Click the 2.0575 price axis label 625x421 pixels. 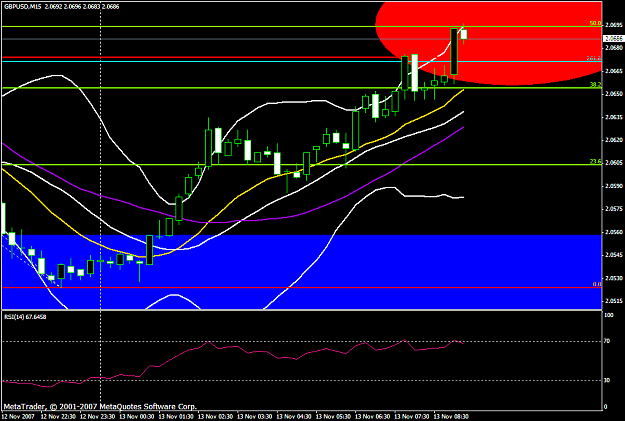pos(614,209)
